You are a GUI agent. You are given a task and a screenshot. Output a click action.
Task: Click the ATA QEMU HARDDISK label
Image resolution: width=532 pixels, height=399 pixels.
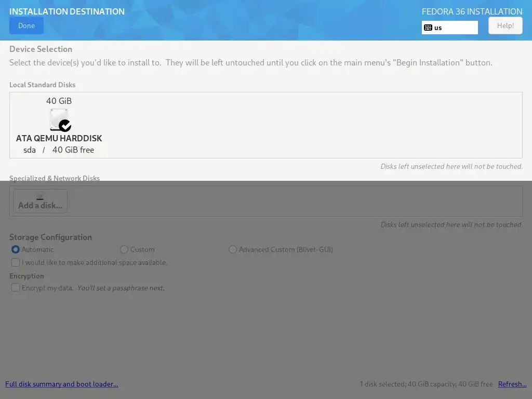[59, 138]
